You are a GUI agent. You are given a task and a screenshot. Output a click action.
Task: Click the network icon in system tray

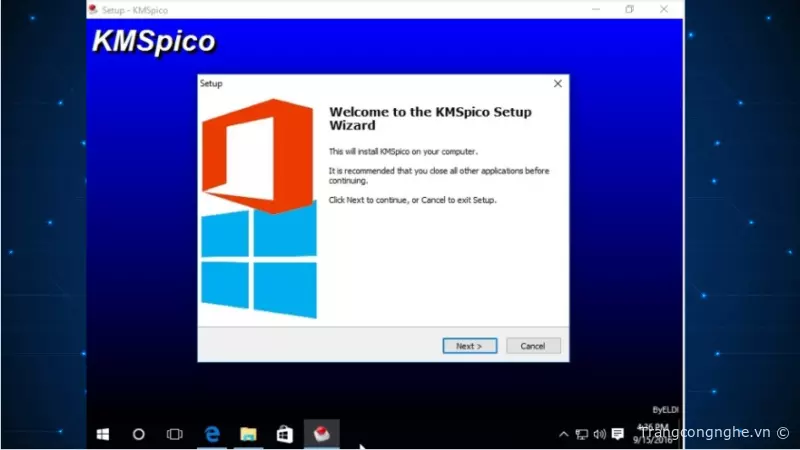582,434
